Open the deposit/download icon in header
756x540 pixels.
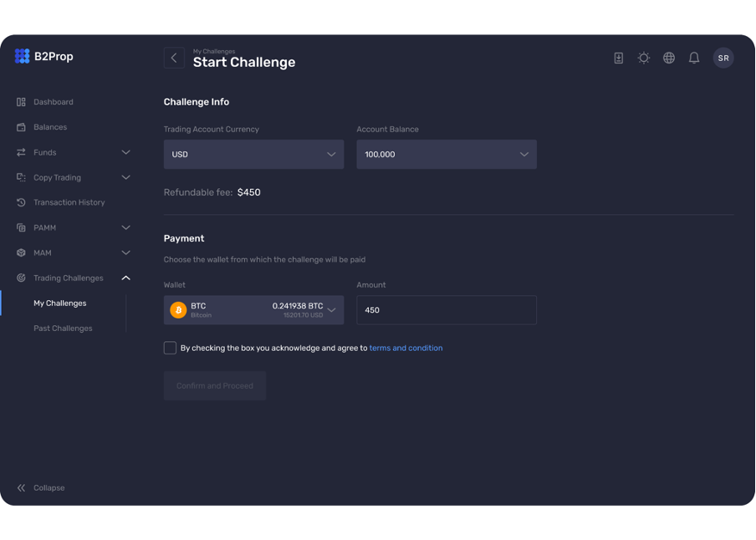tap(619, 58)
